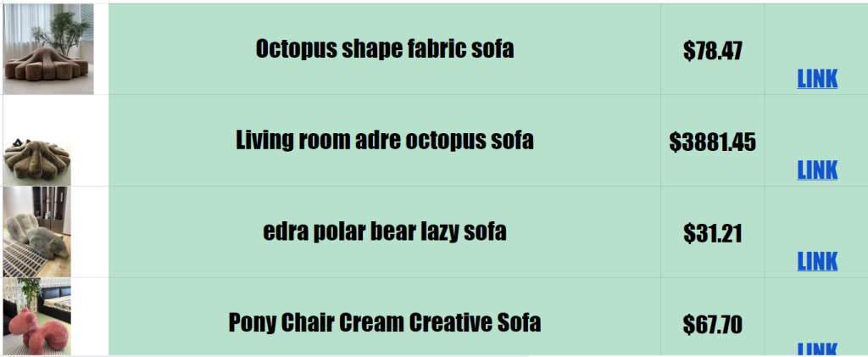Follow the LINK for Living room adre octopus sofa
Image resolution: width=868 pixels, height=357 pixels.
pyautogui.click(x=817, y=170)
